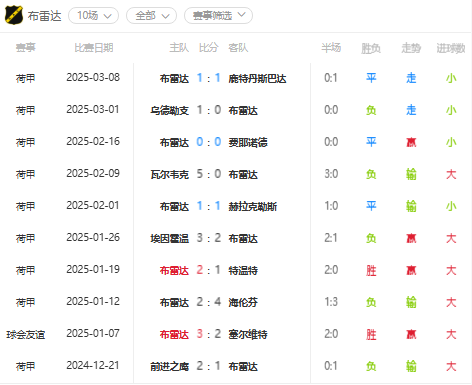Expand the 全部 home/away filter dropdown
Screen dimensions: 472x385
click(152, 16)
